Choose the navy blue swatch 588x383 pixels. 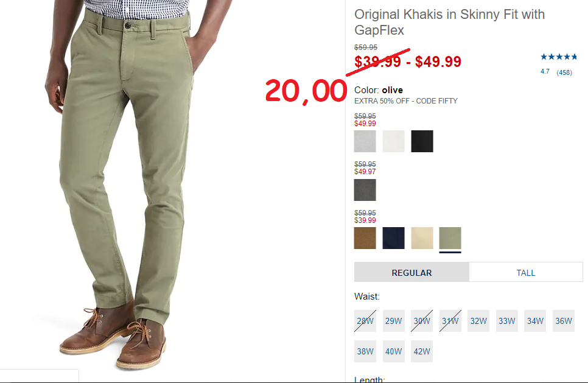(x=393, y=238)
